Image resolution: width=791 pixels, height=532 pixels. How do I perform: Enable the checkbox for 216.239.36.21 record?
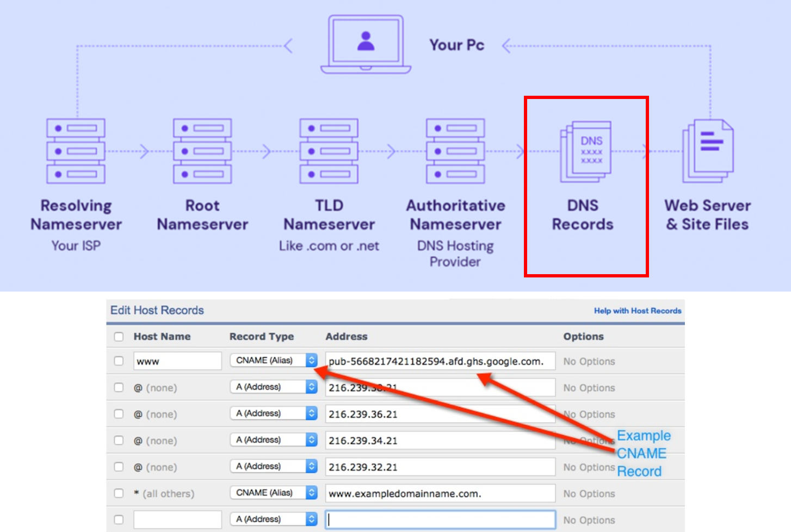[119, 414]
